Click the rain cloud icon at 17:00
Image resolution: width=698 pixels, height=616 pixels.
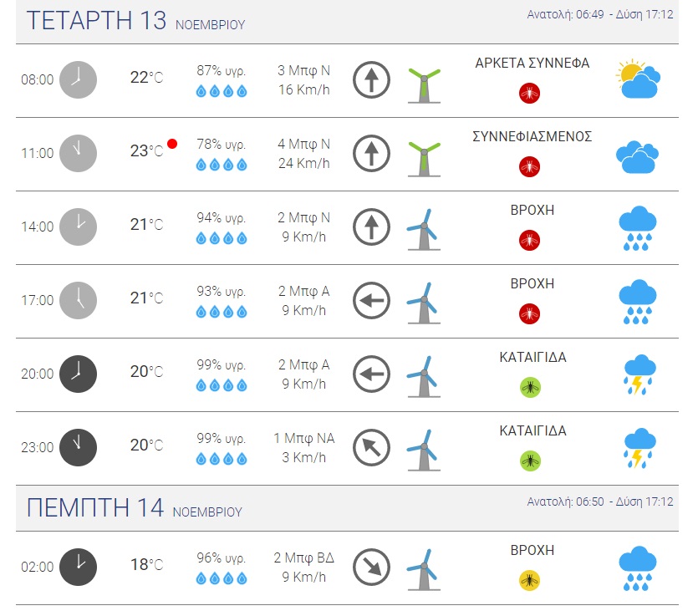point(639,301)
